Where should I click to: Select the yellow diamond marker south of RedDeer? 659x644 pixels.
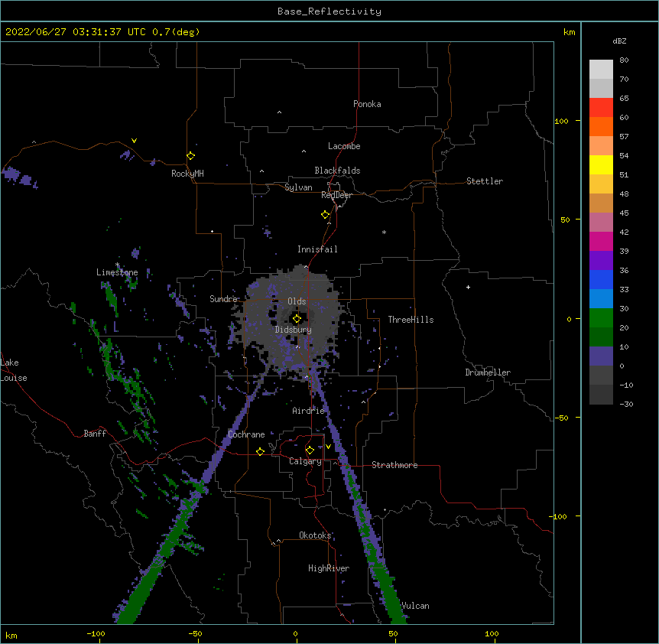point(325,215)
